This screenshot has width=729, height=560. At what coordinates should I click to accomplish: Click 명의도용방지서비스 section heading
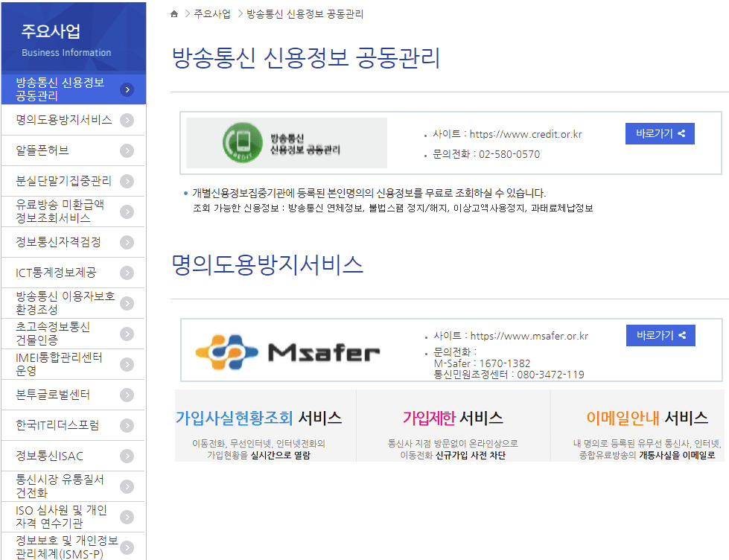pos(267,264)
